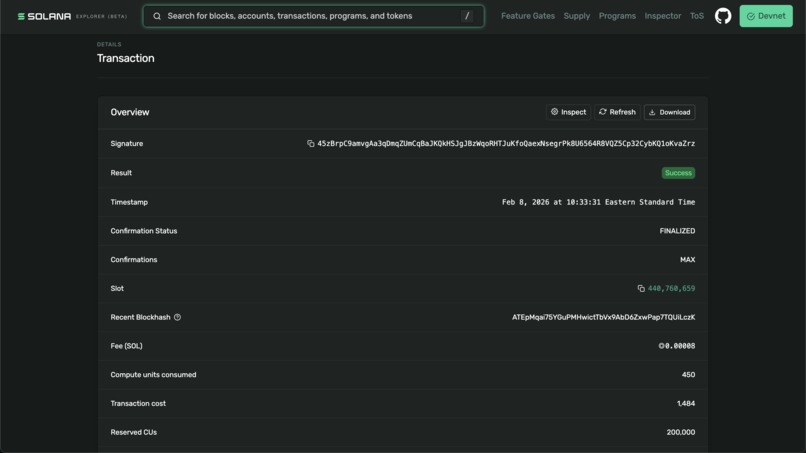Select the recent blockhash value
Image resolution: width=806 pixels, height=453 pixels.
point(603,317)
